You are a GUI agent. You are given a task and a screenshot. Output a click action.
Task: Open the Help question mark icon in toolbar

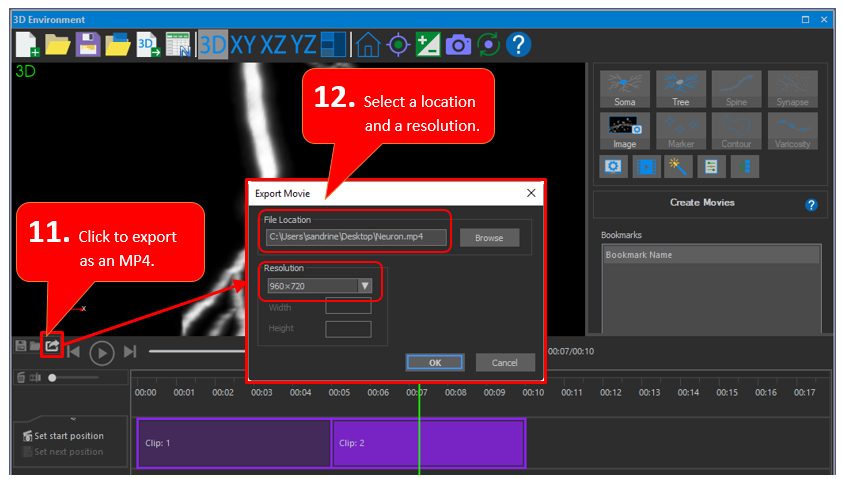point(518,44)
